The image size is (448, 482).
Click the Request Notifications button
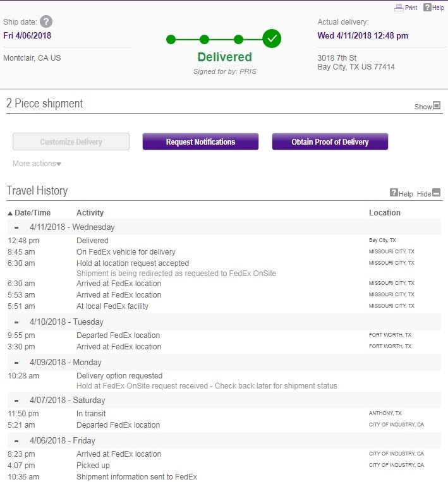click(x=200, y=142)
